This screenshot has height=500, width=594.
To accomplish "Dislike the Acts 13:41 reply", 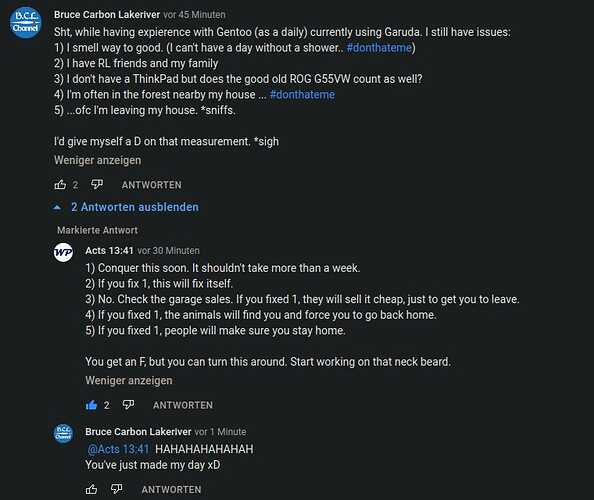I will point(128,405).
